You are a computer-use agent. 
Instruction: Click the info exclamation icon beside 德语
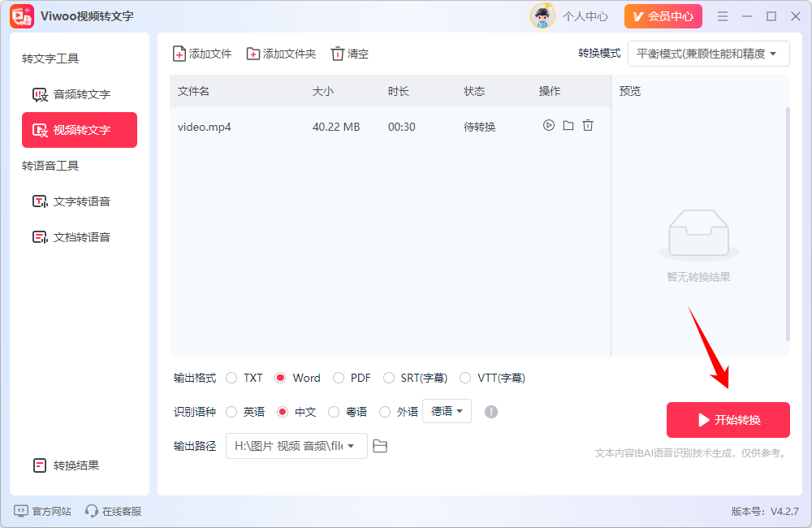point(491,412)
